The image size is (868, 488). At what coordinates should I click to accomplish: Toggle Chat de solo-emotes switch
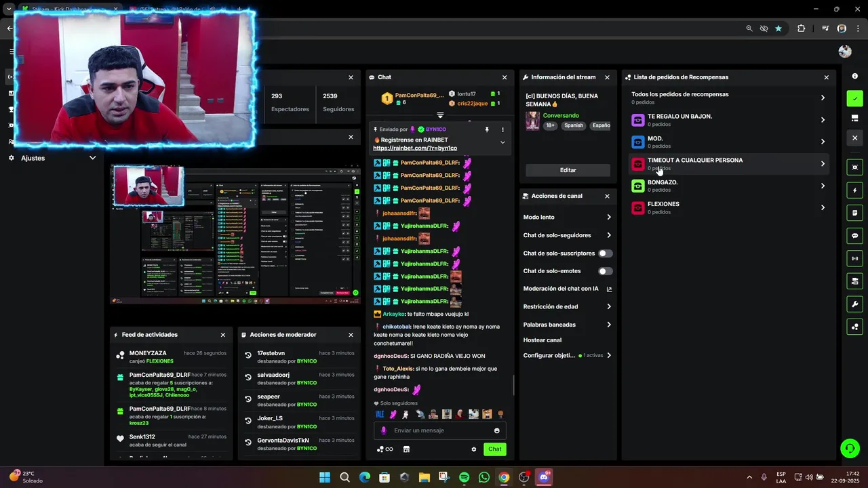(605, 271)
